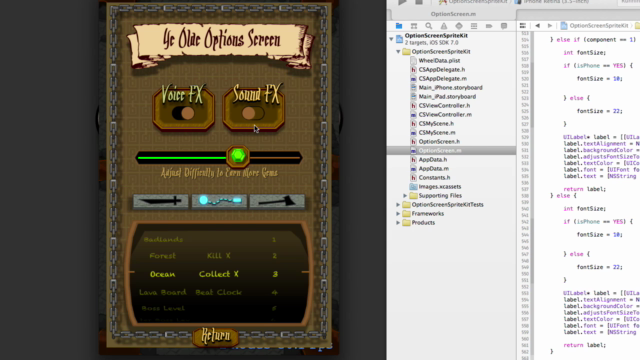Open CSAppDelegate.m in navigator
Viewport: 640px width, 360px height.
coord(442,78)
